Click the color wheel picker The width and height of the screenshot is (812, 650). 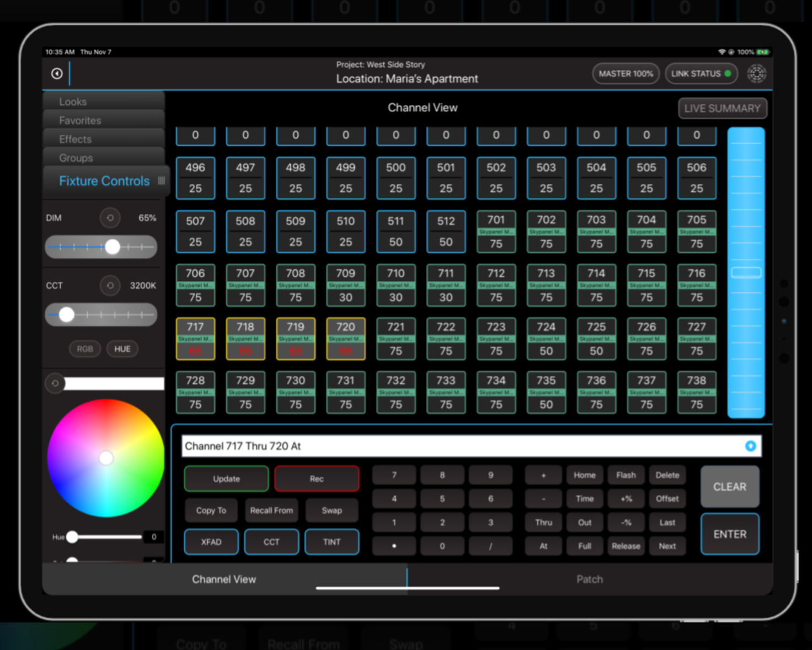tap(106, 458)
